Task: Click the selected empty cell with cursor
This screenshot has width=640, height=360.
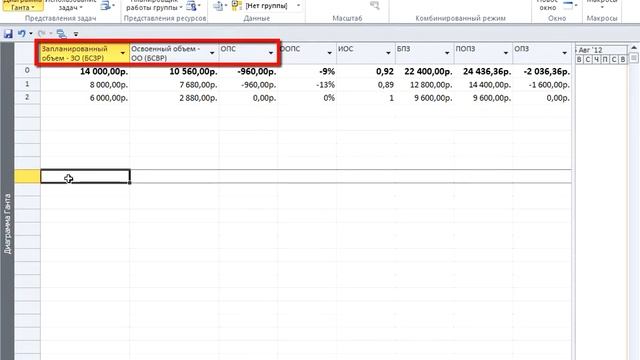Action: (85, 176)
